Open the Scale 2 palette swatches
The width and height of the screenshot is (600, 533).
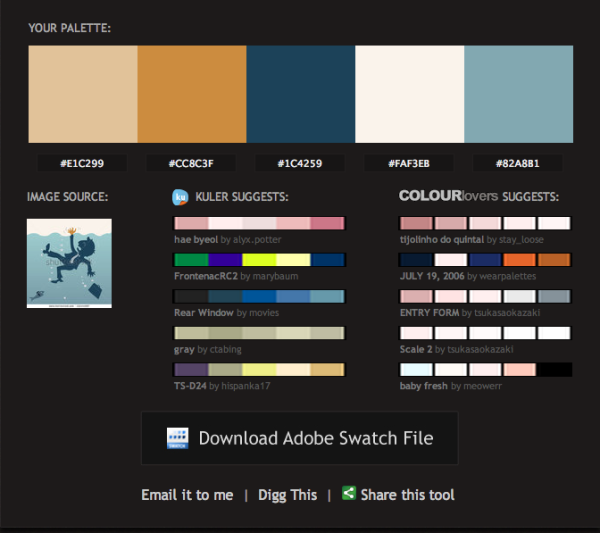point(485,333)
